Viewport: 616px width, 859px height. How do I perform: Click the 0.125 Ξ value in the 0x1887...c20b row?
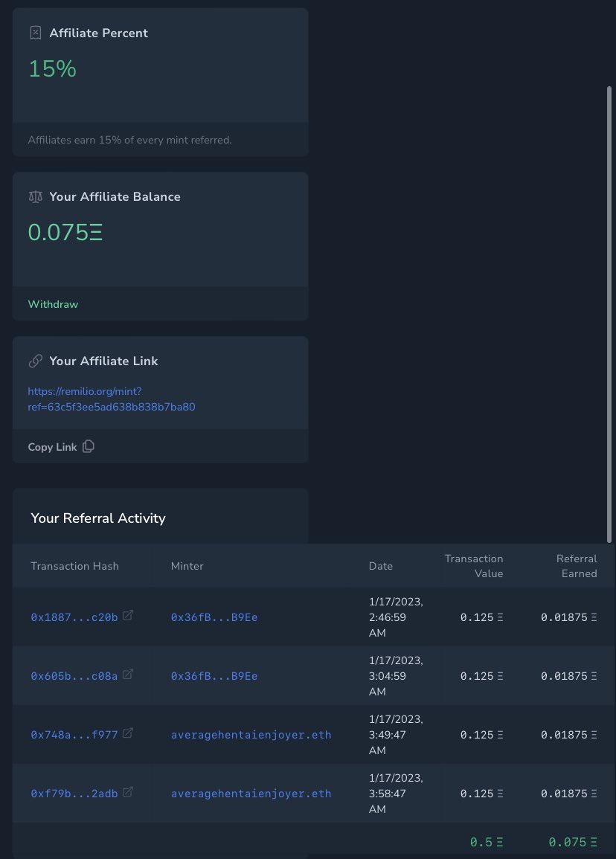point(482,617)
